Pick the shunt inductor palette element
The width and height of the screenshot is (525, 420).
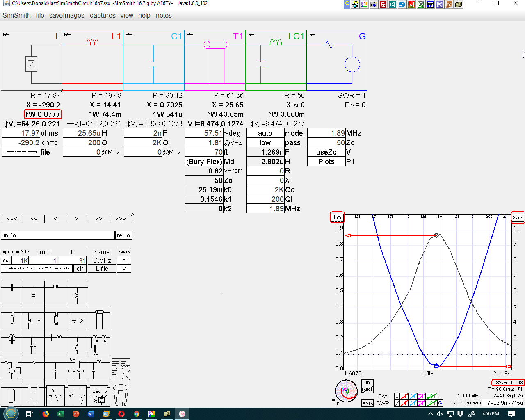(x=77, y=292)
